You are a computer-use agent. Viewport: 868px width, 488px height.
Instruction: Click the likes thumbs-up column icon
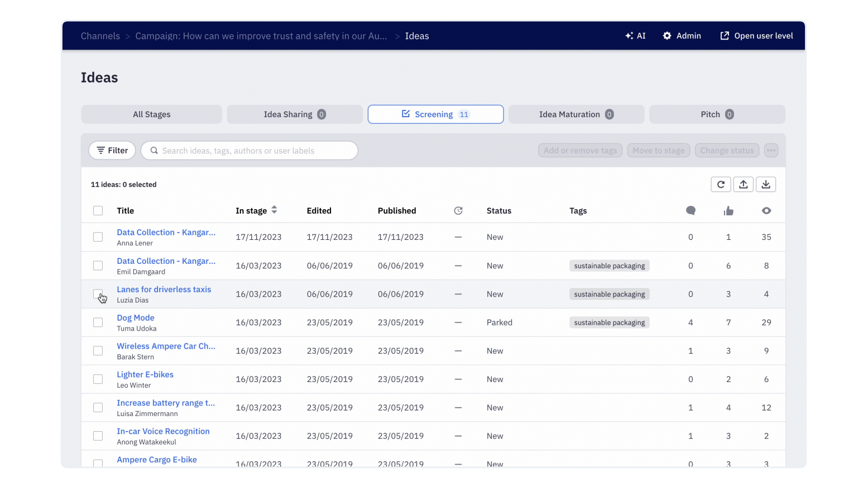click(728, 211)
